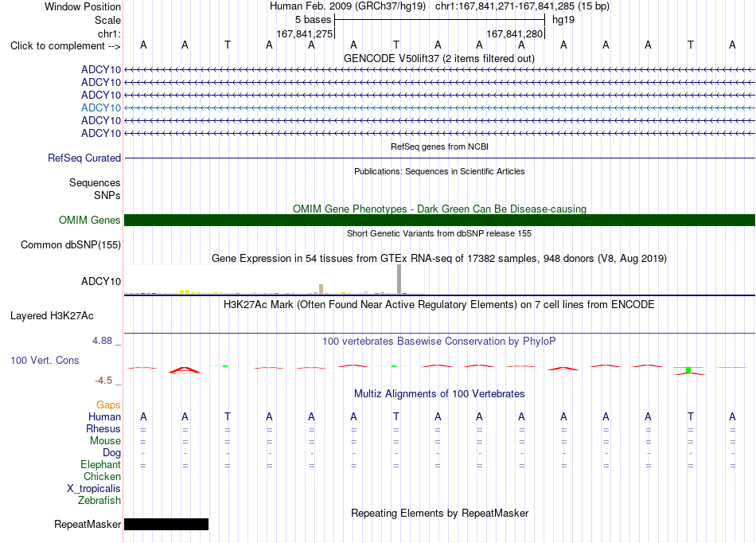Viewport: 756px width, 543px height.
Task: Click the orange Gaps row label
Action: click(x=108, y=405)
